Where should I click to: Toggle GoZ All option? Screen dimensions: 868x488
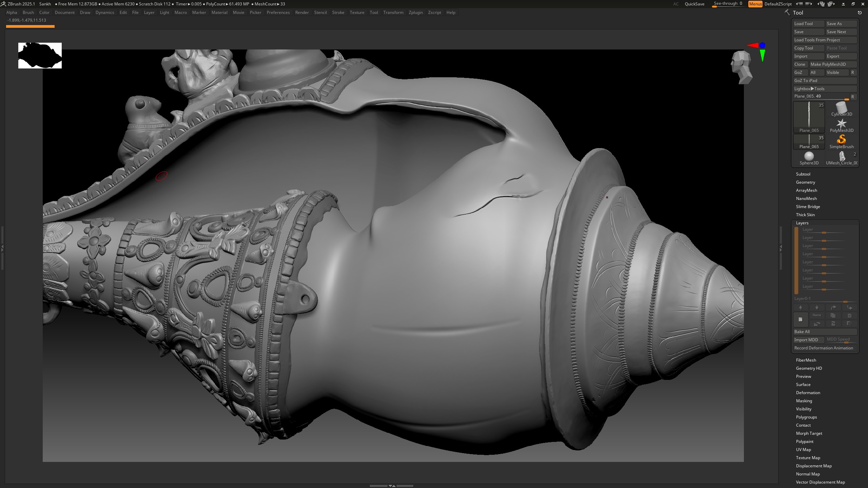tap(816, 73)
